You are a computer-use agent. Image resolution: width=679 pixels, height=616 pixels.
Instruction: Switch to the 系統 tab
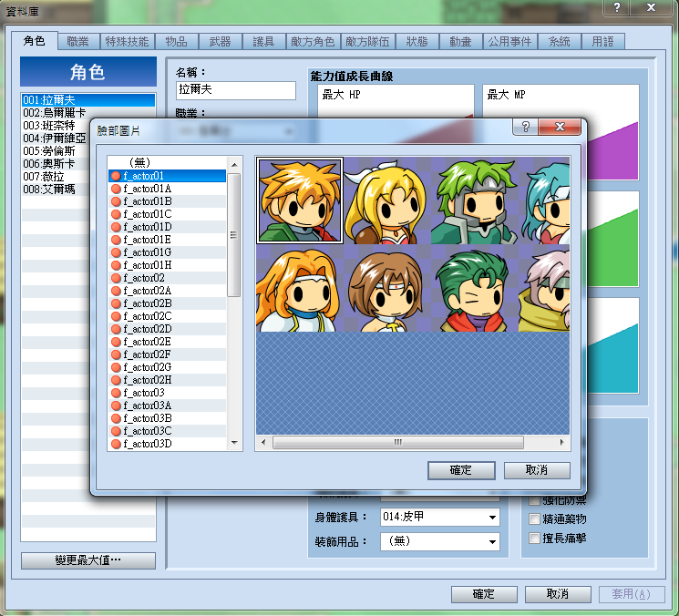point(559,42)
